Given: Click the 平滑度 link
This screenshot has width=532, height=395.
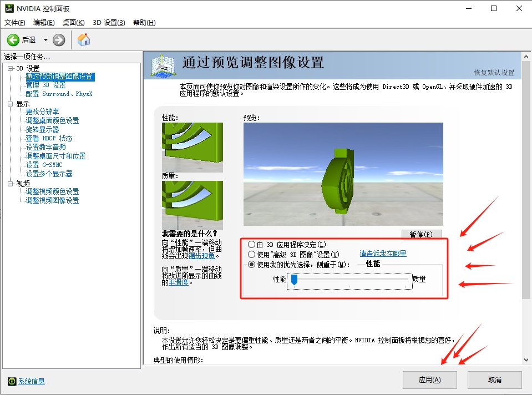Looking at the screenshot, I should pyautogui.click(x=179, y=282).
